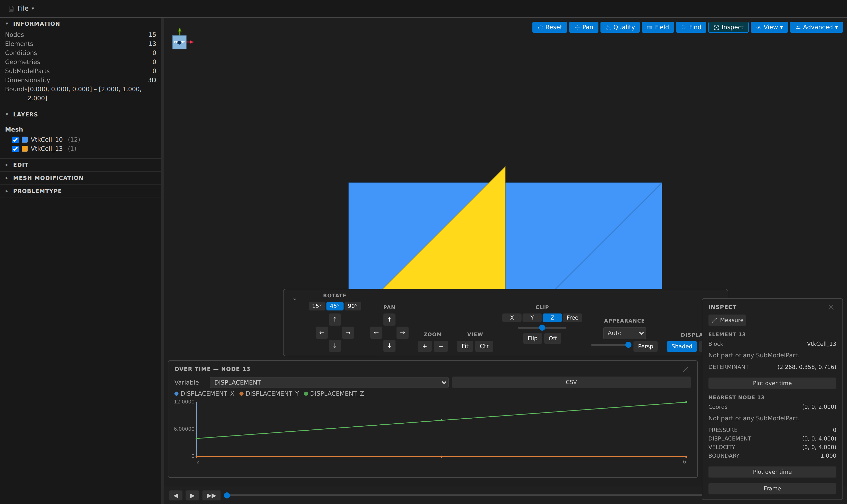Open the Quality mesh tool
847x504 pixels.
coord(620,27)
